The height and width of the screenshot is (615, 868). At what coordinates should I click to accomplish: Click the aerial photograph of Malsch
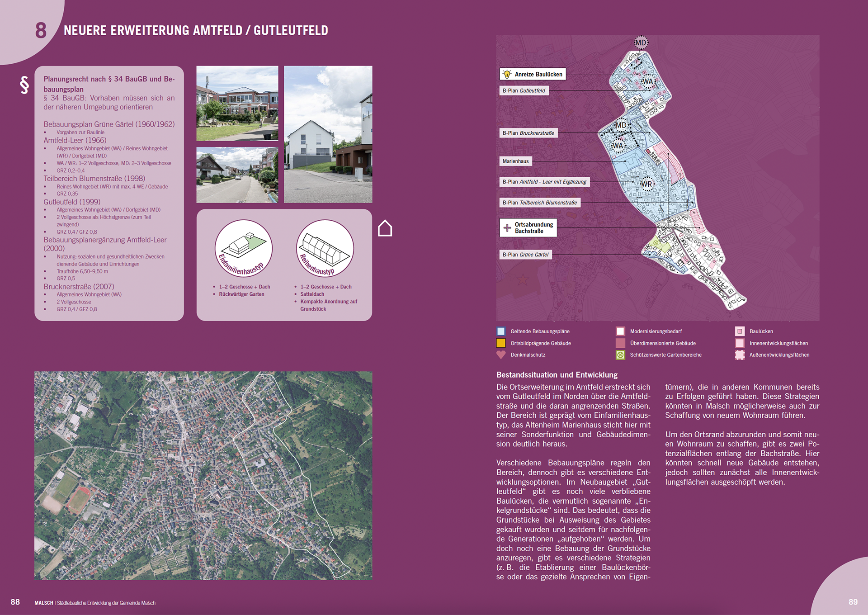[203, 475]
